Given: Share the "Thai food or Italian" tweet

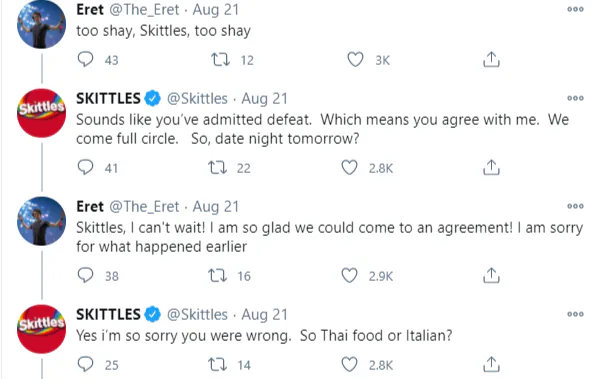Looking at the screenshot, I should coord(491,364).
